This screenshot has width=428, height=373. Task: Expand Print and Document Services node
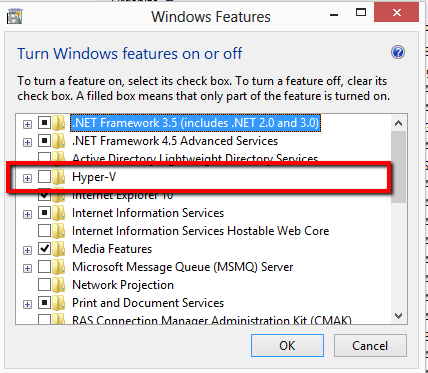click(27, 305)
